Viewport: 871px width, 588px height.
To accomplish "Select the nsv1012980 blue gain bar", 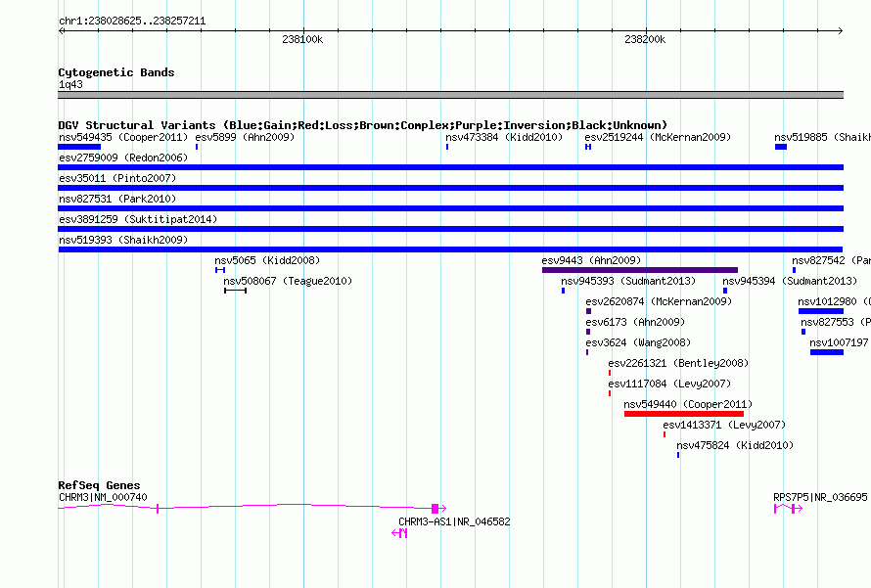I will point(821,311).
